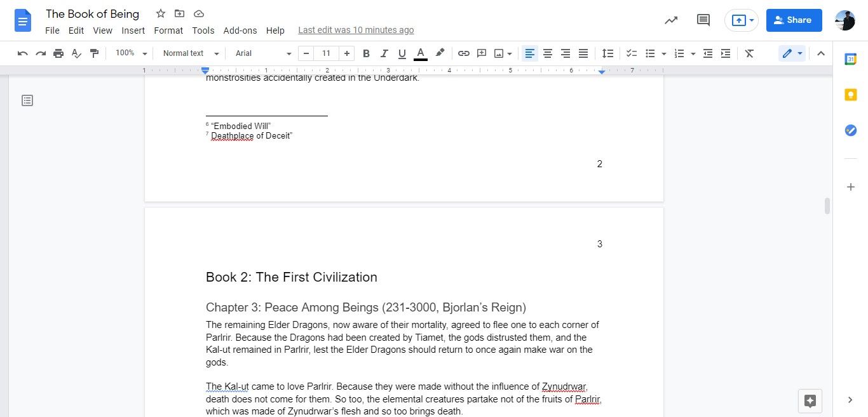Image resolution: width=868 pixels, height=417 pixels.
Task: Insert a link using the toolbar icon
Action: point(463,53)
